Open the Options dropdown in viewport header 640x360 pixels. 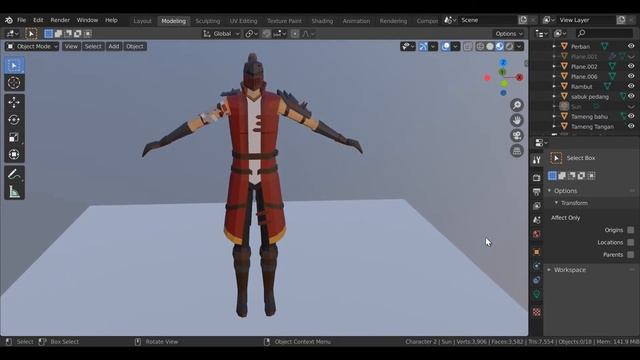pyautogui.click(x=509, y=34)
